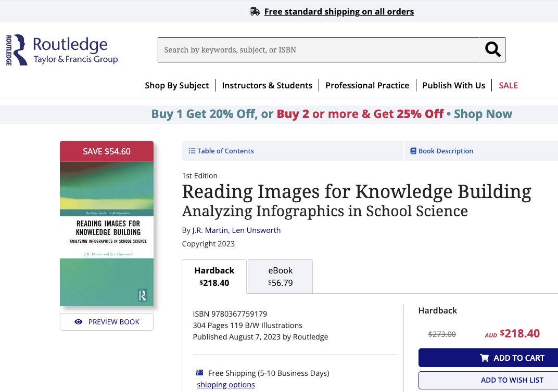Click the Table of Contents list icon
Viewport: 558px width, 392px height.
192,151
